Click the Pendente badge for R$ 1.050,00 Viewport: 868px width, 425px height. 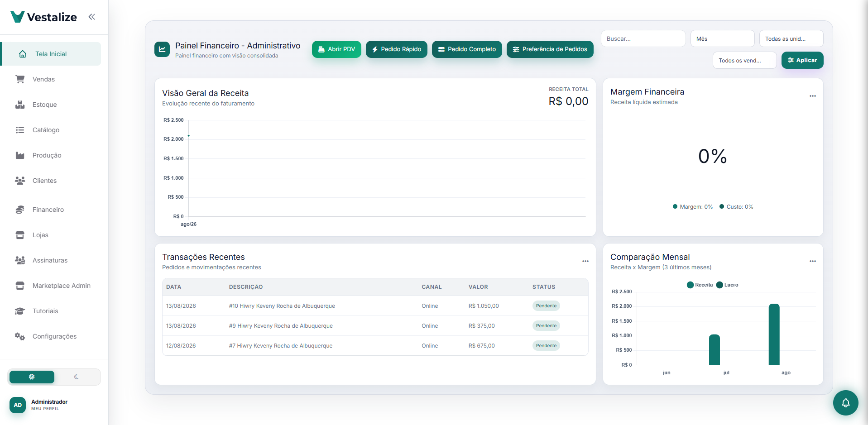546,306
